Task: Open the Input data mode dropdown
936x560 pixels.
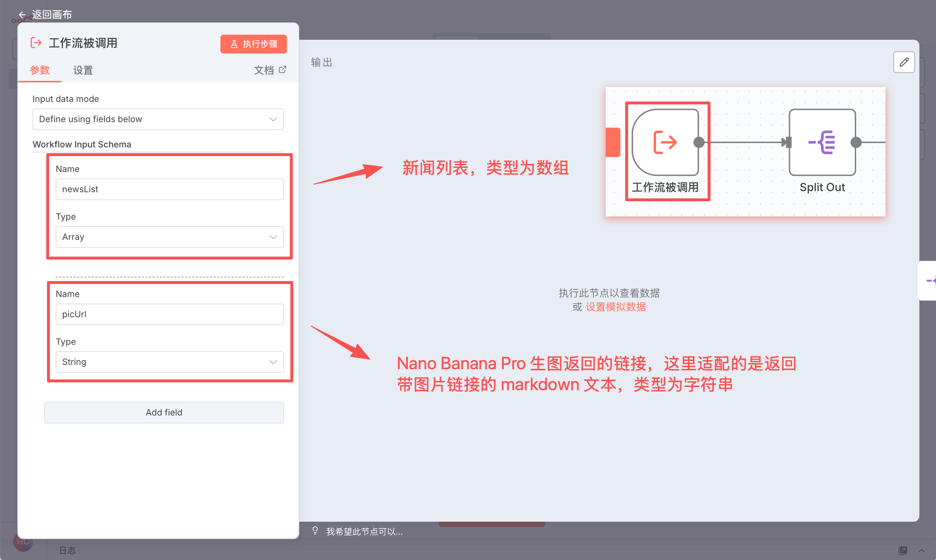Action: pos(158,119)
